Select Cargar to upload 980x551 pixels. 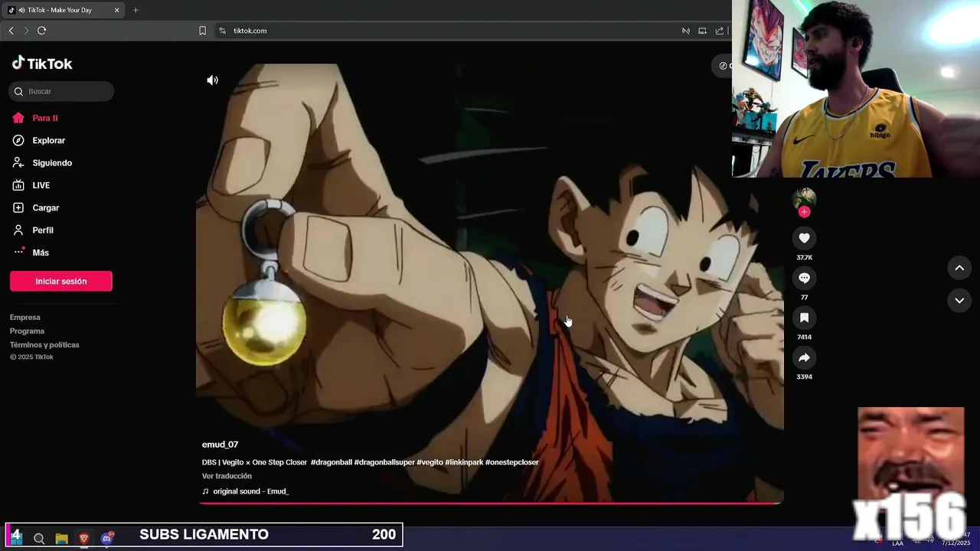36,207
